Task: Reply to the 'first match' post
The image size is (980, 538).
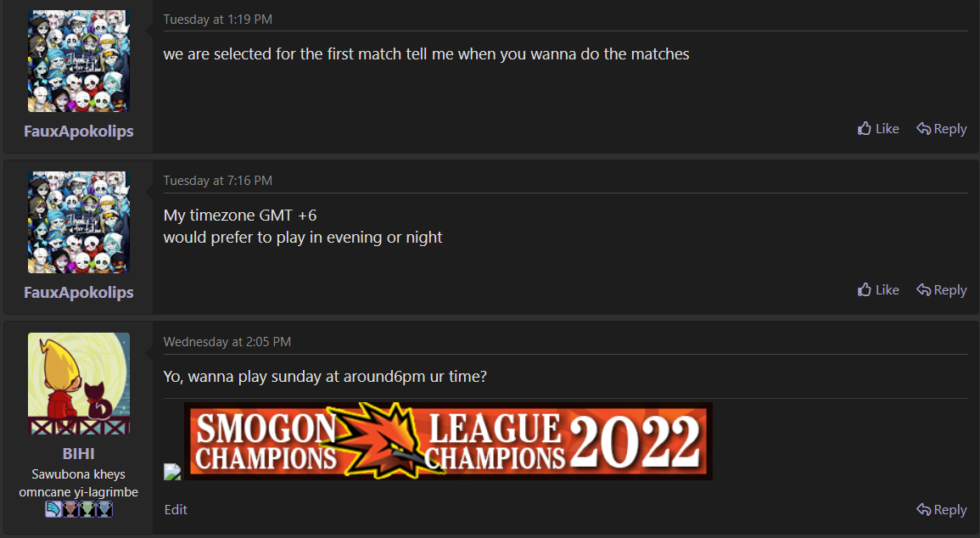Action: click(x=941, y=129)
